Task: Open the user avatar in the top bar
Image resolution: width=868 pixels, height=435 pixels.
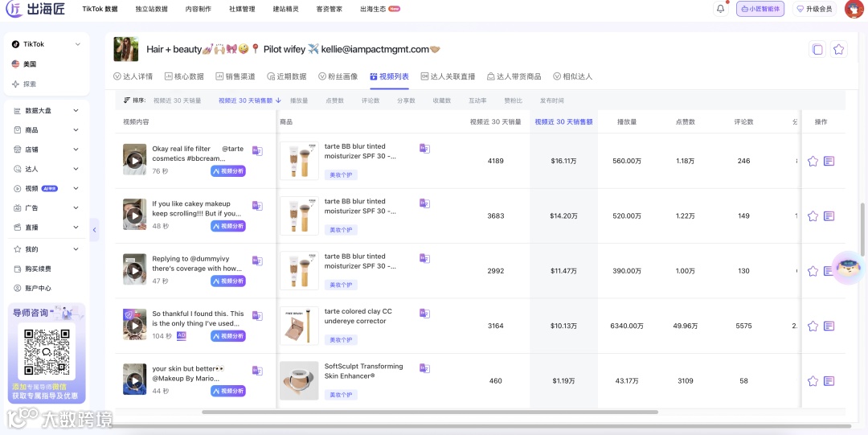Action: pyautogui.click(x=854, y=9)
